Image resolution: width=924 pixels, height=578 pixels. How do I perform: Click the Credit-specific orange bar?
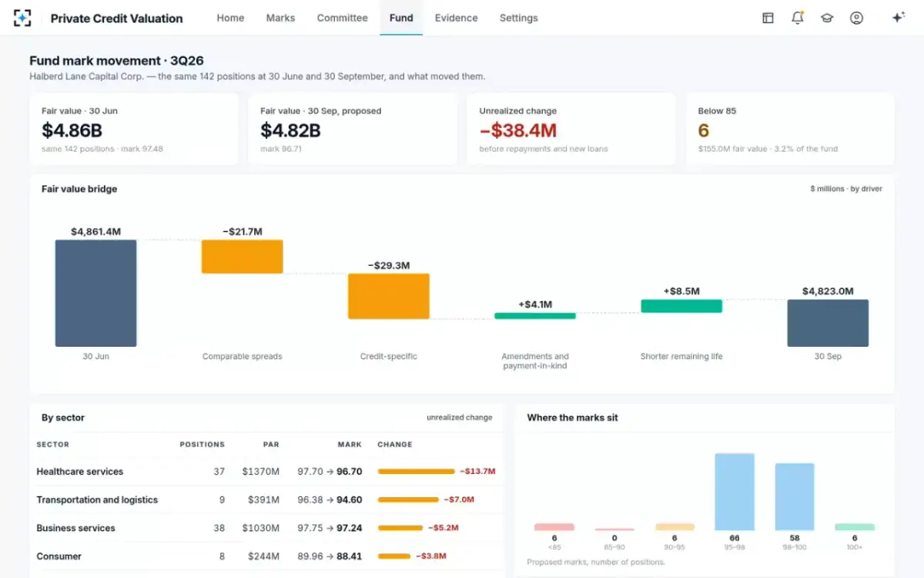[388, 296]
